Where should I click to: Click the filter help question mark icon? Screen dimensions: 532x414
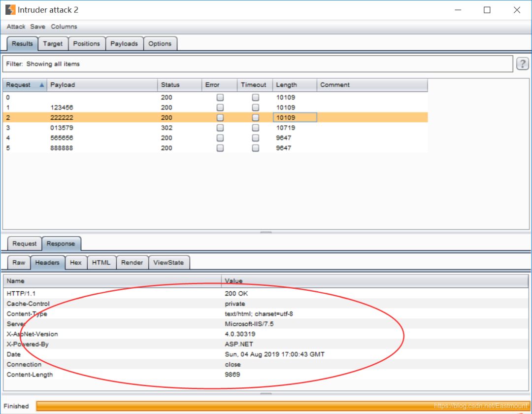(x=522, y=64)
